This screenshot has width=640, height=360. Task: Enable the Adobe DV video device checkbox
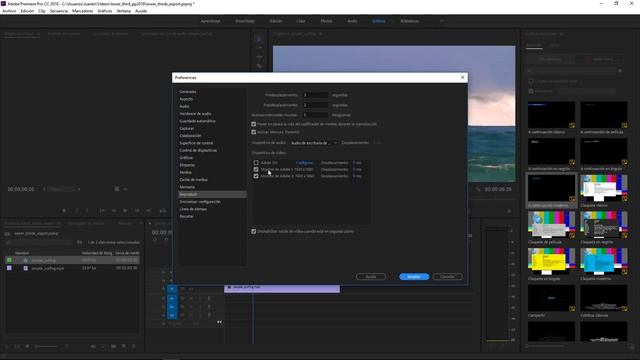point(256,162)
